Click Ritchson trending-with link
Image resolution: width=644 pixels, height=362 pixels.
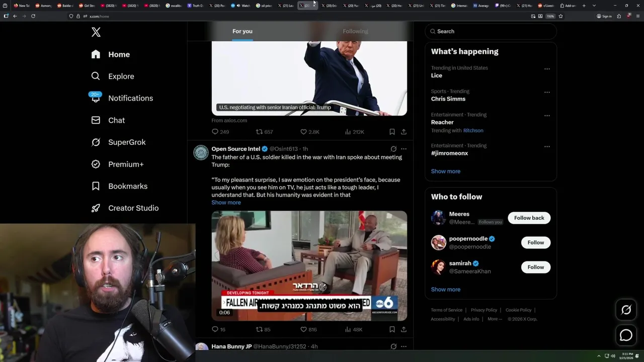tap(473, 130)
